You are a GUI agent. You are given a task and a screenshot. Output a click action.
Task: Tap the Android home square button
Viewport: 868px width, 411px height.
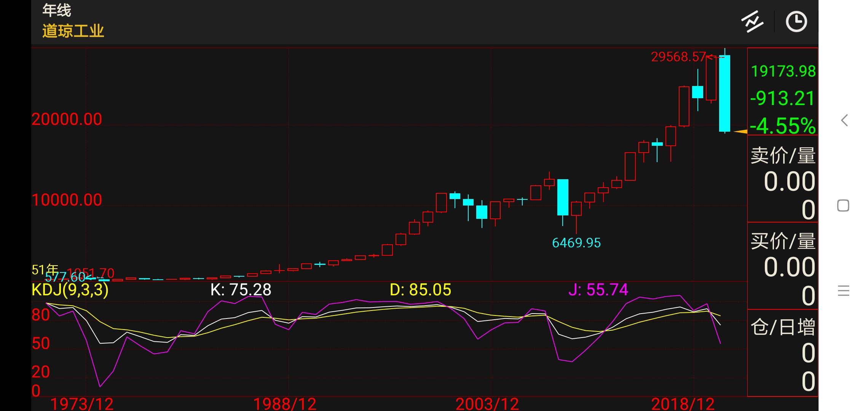pyautogui.click(x=843, y=205)
